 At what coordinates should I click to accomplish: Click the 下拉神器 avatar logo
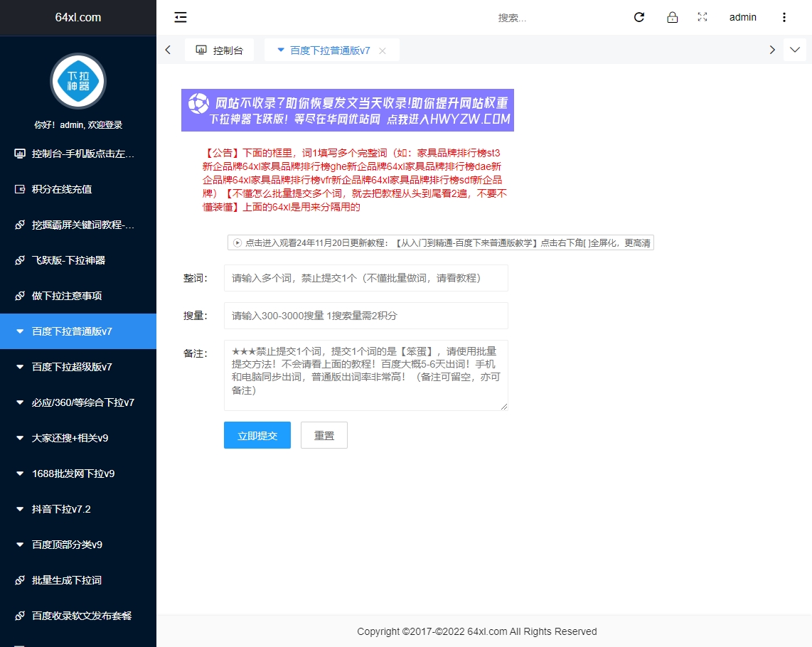pyautogui.click(x=78, y=81)
